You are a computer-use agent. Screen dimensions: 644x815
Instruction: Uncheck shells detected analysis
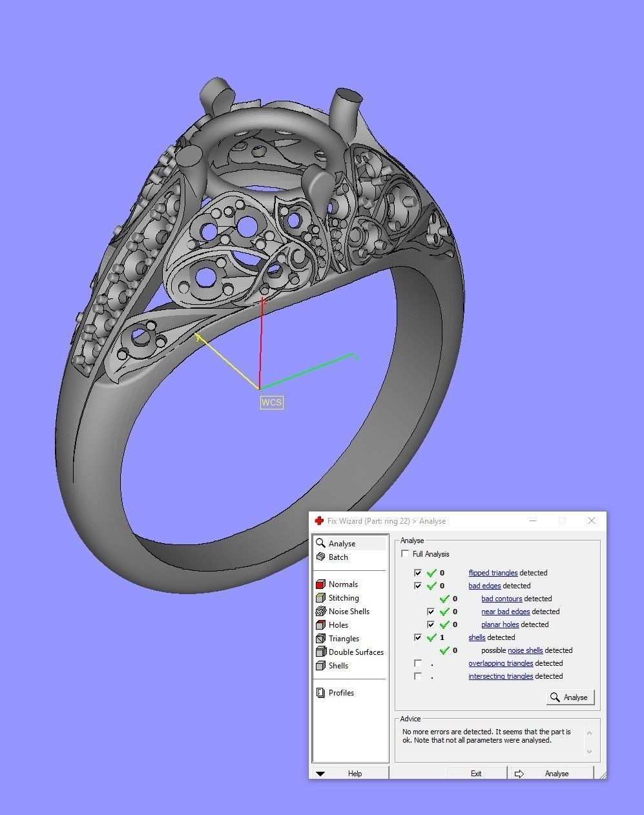(x=418, y=637)
